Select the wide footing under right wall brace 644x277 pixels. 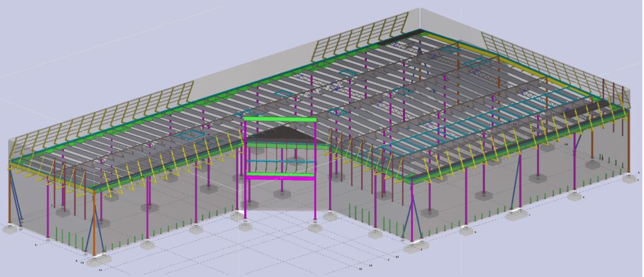point(518,215)
